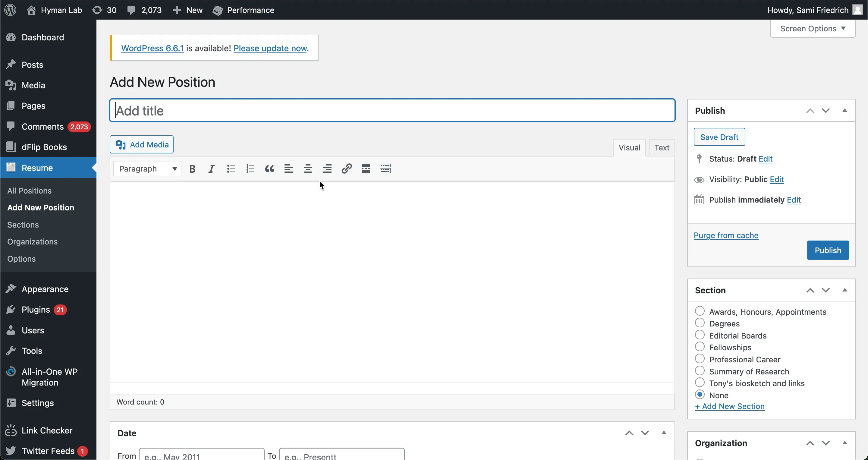Open the + New menu in admin bar
The width and height of the screenshot is (868, 460).
[x=187, y=10]
